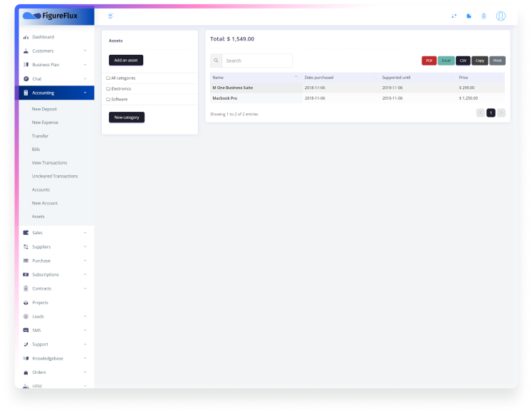
Task: Expand the Sales submenu arrow
Action: point(85,233)
